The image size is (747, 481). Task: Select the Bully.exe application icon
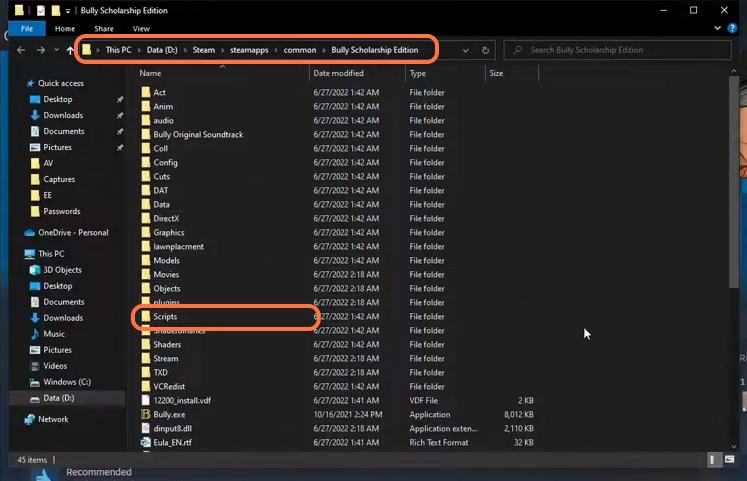click(146, 414)
